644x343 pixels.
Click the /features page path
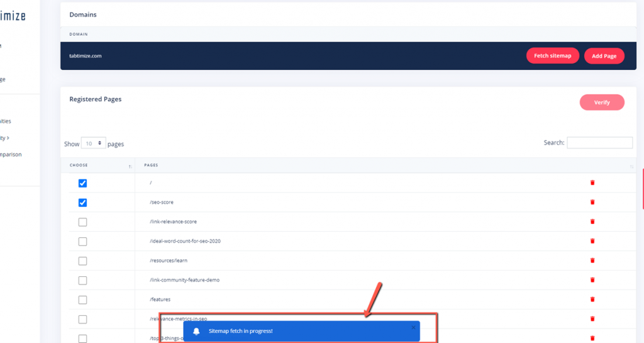pos(160,300)
